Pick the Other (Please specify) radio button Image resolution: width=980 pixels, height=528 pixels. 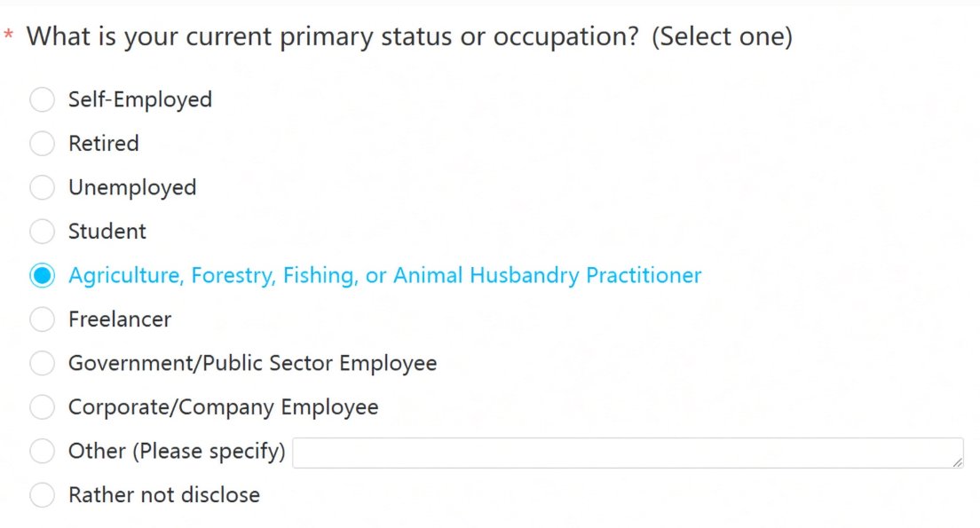click(x=42, y=451)
